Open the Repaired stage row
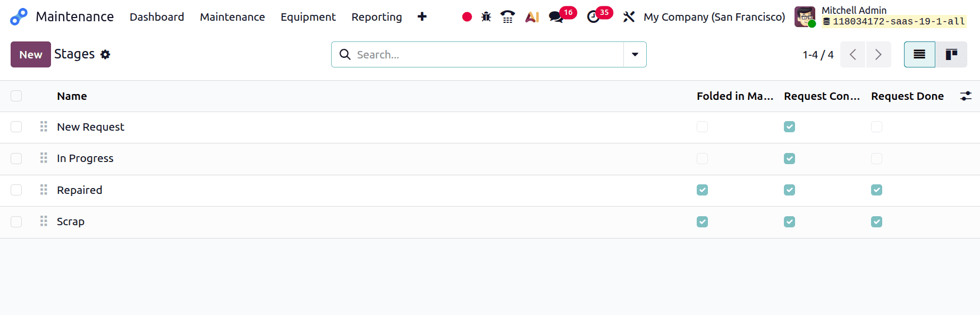Viewport: 980px width, 315px height. pyautogui.click(x=490, y=190)
